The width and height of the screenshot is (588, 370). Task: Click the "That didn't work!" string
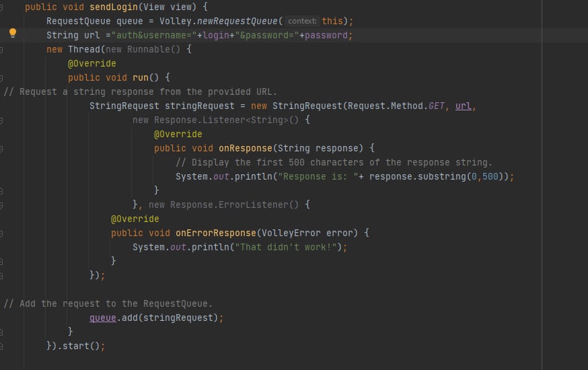286,248
